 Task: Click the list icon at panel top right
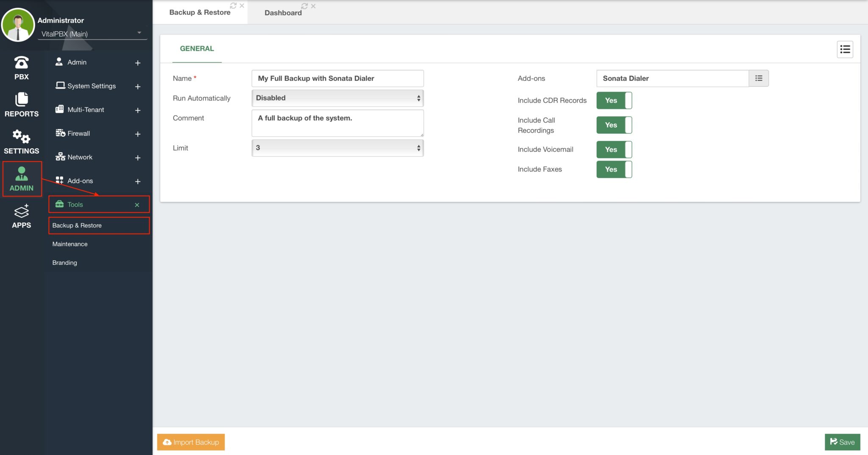click(x=845, y=49)
